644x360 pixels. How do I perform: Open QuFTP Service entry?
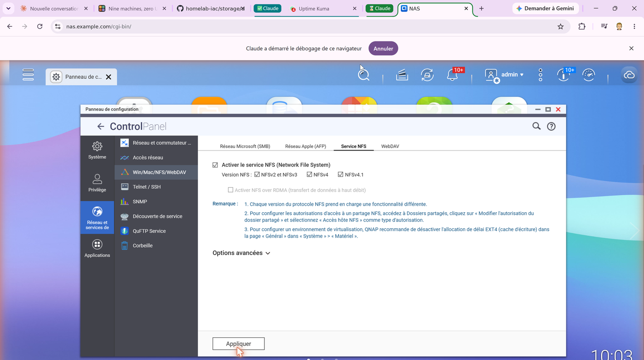[156, 231]
